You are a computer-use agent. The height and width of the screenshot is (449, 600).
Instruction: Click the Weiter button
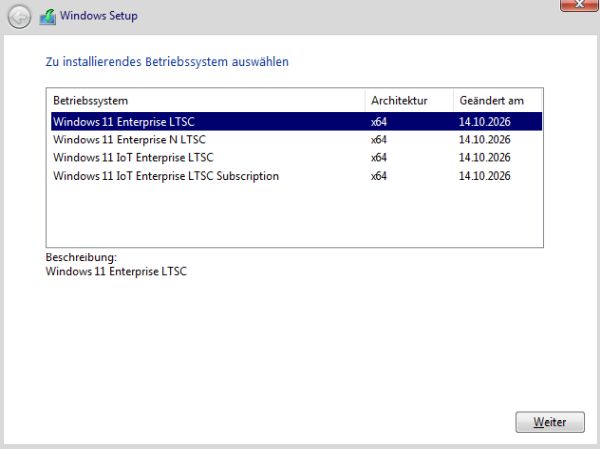(550, 422)
